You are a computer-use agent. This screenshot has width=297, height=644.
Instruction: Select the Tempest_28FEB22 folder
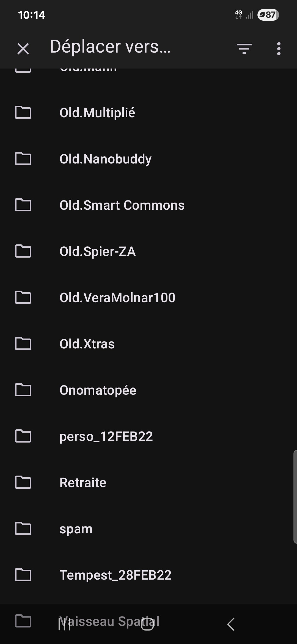pos(116,575)
